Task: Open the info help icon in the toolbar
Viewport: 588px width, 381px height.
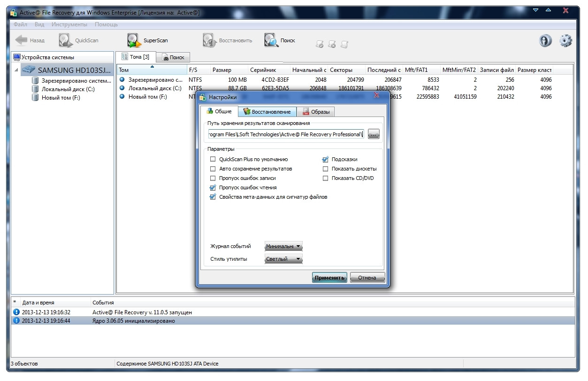Action: [x=545, y=41]
